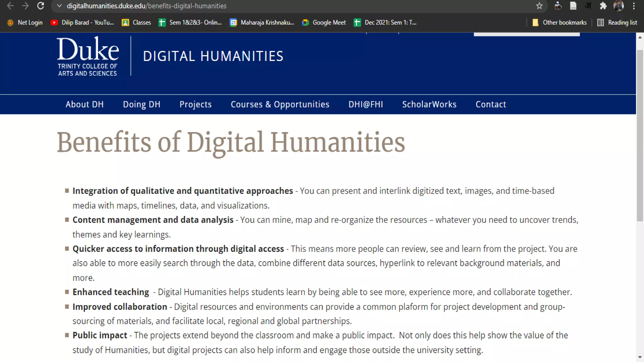This screenshot has height=362, width=644.
Task: Click the page vertical scrollbar thumb
Action: [x=640, y=135]
